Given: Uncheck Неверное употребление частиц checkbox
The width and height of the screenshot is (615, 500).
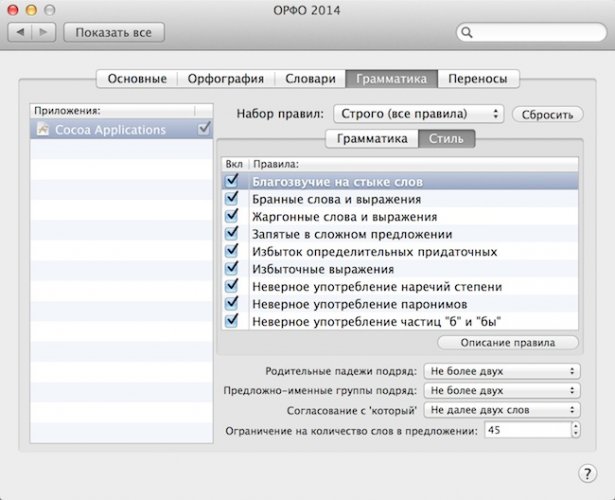Looking at the screenshot, I should coord(232,320).
